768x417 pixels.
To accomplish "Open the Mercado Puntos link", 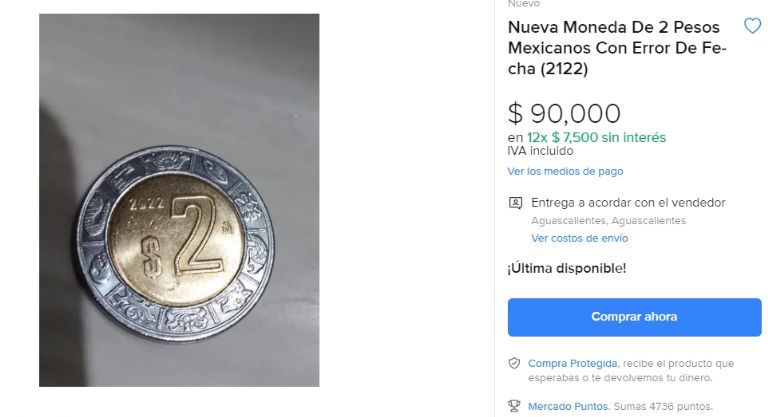I will [568, 406].
